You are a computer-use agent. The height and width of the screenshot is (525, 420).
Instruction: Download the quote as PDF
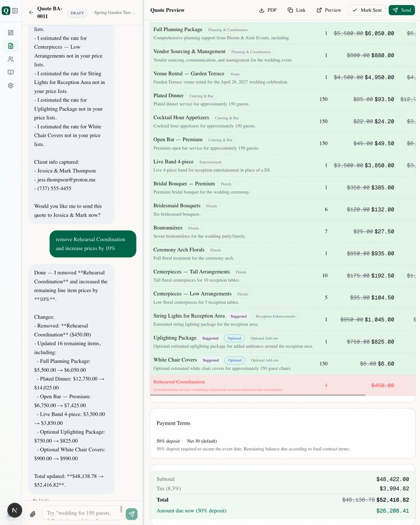(x=268, y=10)
